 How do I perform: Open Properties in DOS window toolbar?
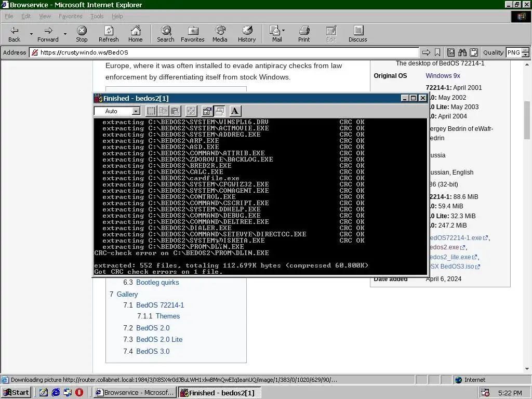coord(207,111)
